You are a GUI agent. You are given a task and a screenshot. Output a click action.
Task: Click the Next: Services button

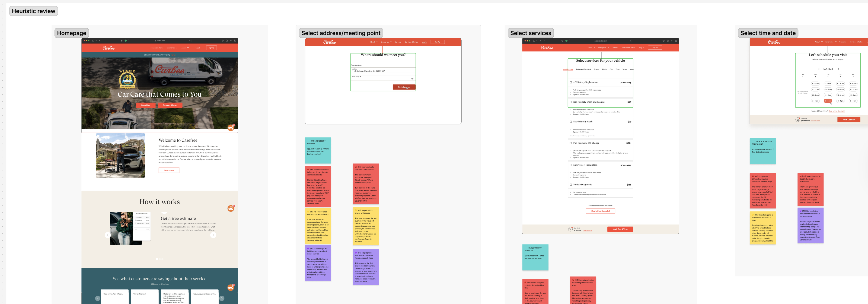click(404, 87)
